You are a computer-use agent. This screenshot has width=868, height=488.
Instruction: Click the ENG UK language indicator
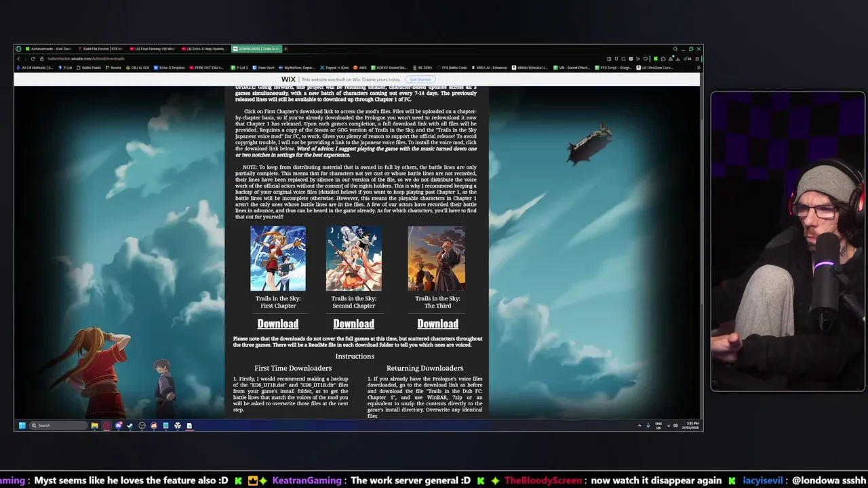[x=658, y=426]
